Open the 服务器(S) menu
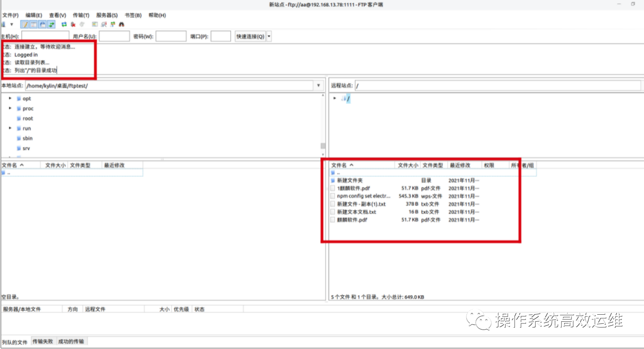 point(107,15)
